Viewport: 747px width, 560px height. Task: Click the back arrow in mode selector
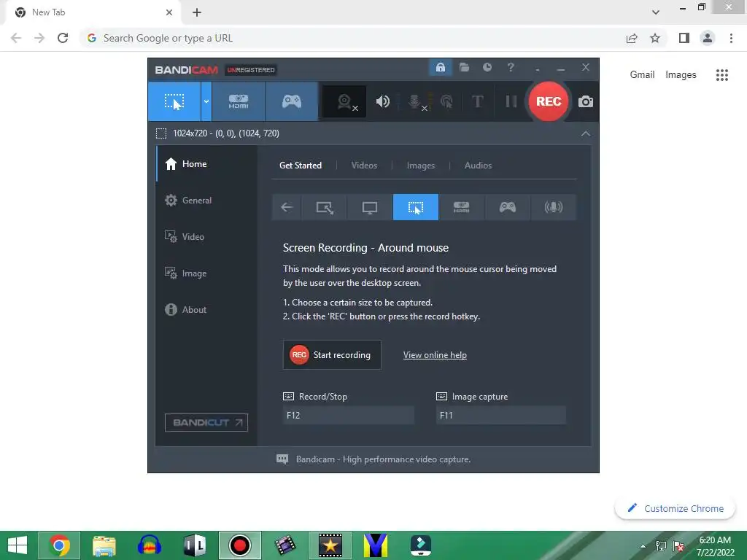click(286, 207)
